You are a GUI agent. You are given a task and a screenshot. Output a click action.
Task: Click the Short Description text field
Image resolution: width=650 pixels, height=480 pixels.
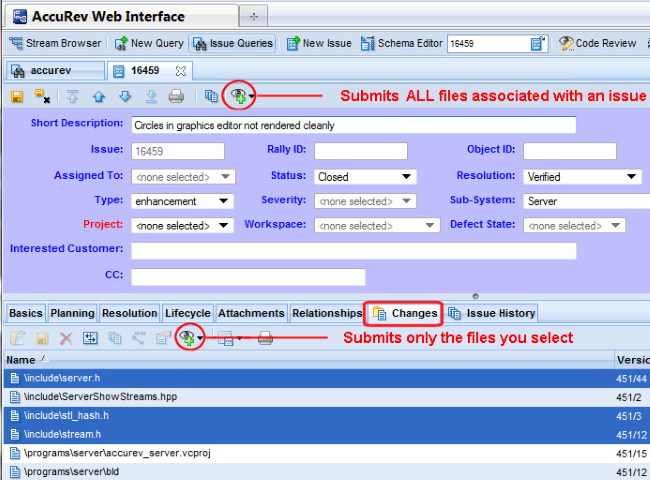click(353, 125)
